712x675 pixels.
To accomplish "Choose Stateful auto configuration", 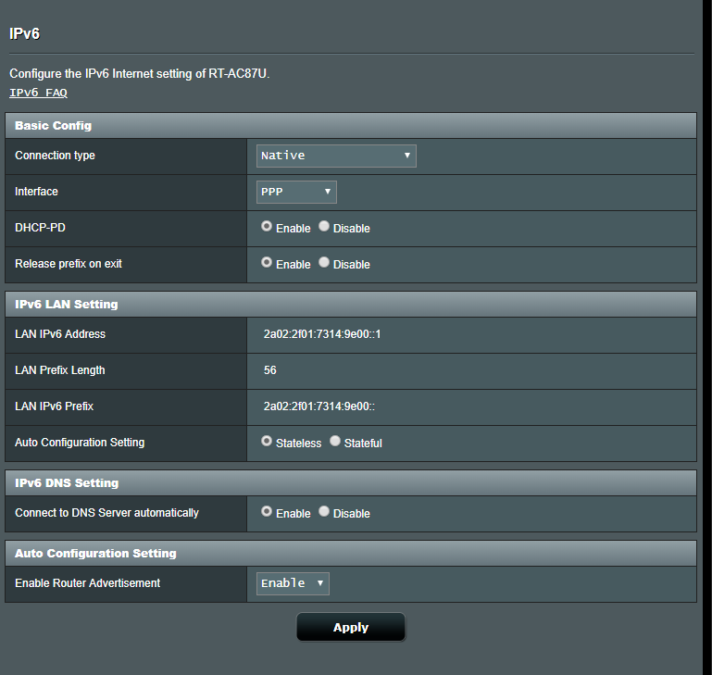I will (336, 442).
